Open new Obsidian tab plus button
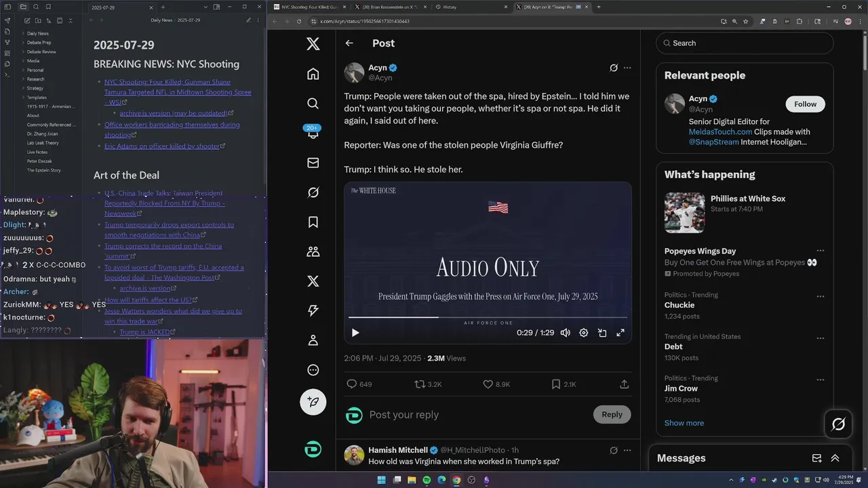The width and height of the screenshot is (868, 488). pyautogui.click(x=163, y=7)
